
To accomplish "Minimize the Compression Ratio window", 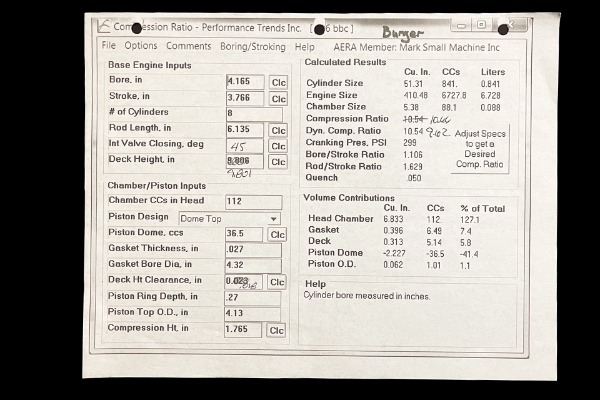I will [x=461, y=26].
